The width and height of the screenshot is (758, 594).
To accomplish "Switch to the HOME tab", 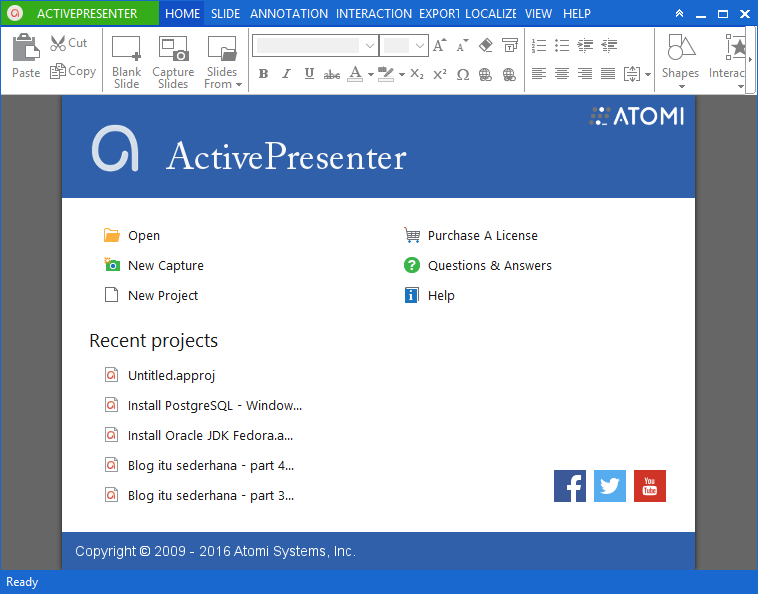I will (x=182, y=14).
